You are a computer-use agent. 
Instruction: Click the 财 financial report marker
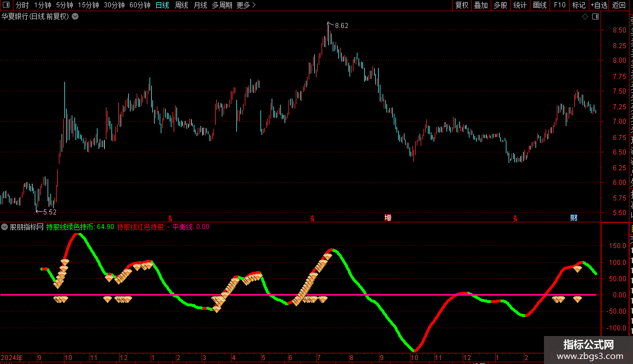(x=574, y=218)
